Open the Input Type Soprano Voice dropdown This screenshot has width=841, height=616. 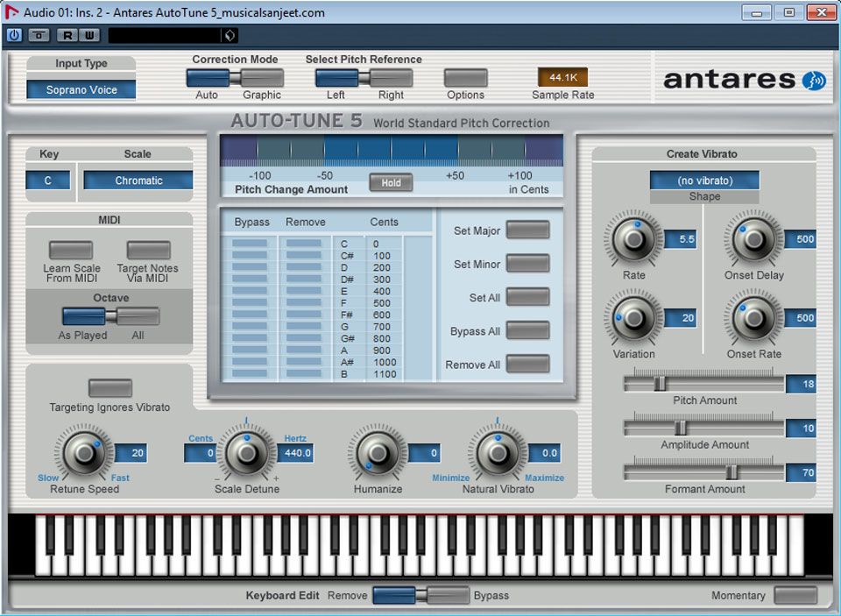[x=81, y=89]
